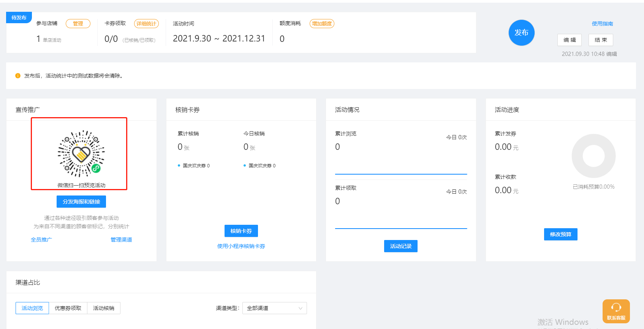This screenshot has width=644, height=329.
Task: Click the 2021.9.30 ~ 2021.12.31 activity date
Action: point(219,38)
